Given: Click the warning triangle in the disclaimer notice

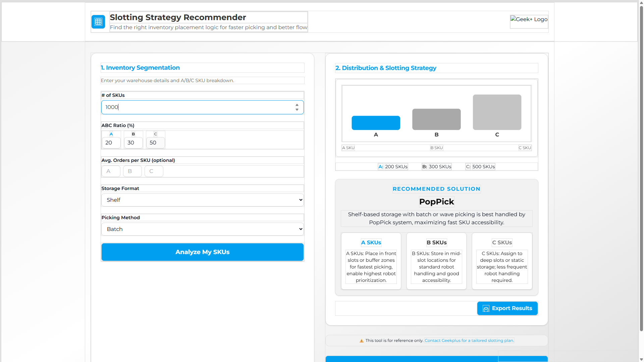Looking at the screenshot, I should coord(361,340).
